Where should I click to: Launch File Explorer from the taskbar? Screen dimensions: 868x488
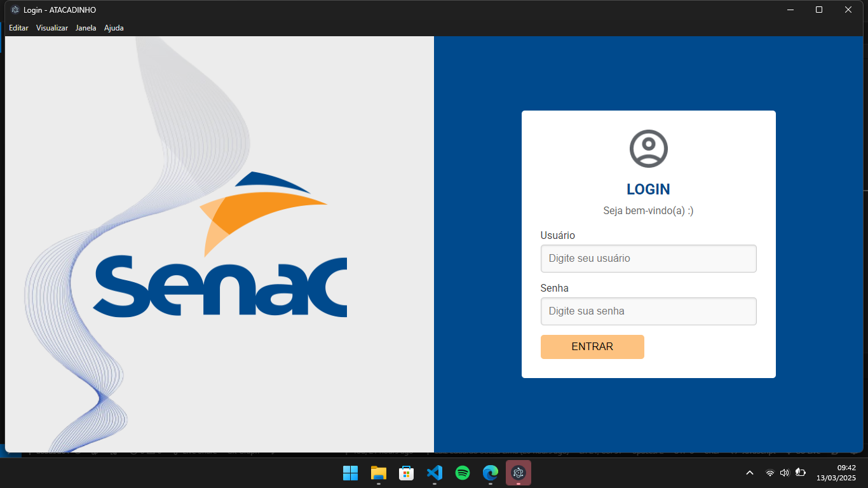coord(378,473)
